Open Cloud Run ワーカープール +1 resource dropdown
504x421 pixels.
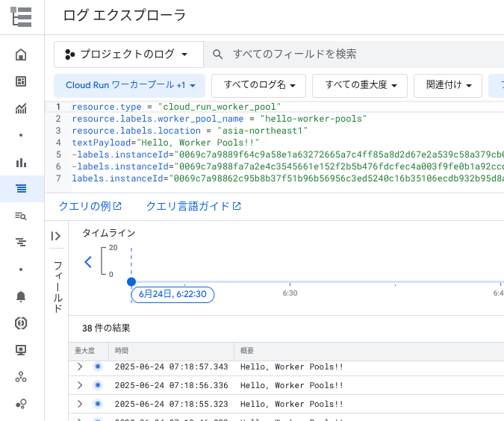(x=129, y=86)
